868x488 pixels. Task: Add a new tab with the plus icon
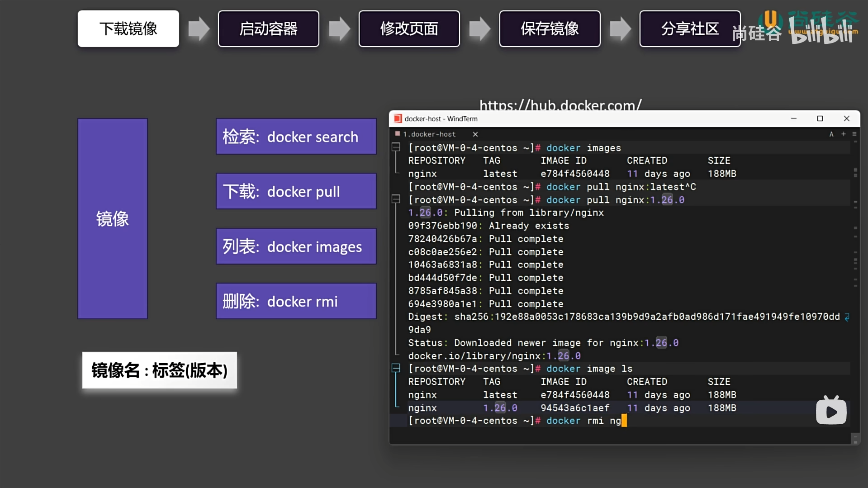pyautogui.click(x=844, y=134)
